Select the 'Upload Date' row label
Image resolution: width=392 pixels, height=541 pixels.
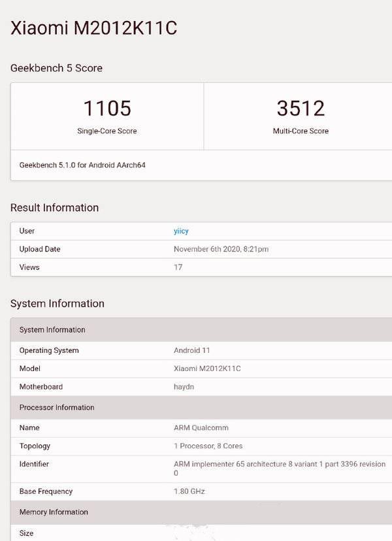pyautogui.click(x=40, y=249)
